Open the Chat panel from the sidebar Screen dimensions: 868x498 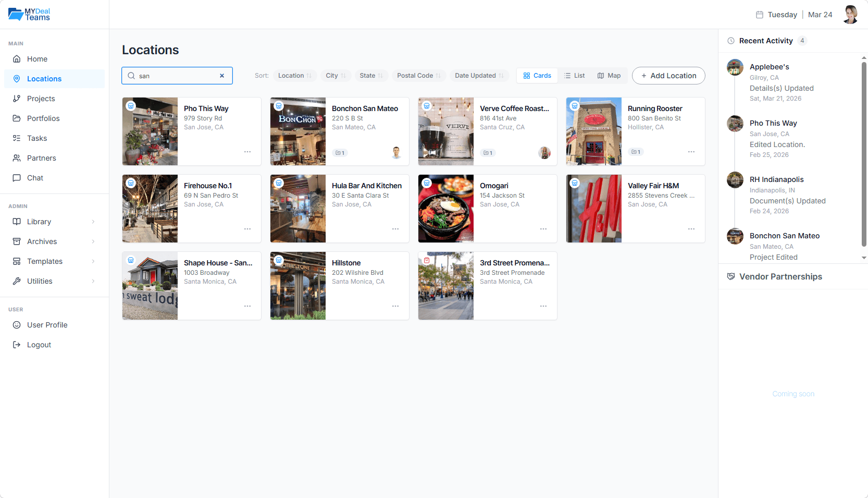17,178
